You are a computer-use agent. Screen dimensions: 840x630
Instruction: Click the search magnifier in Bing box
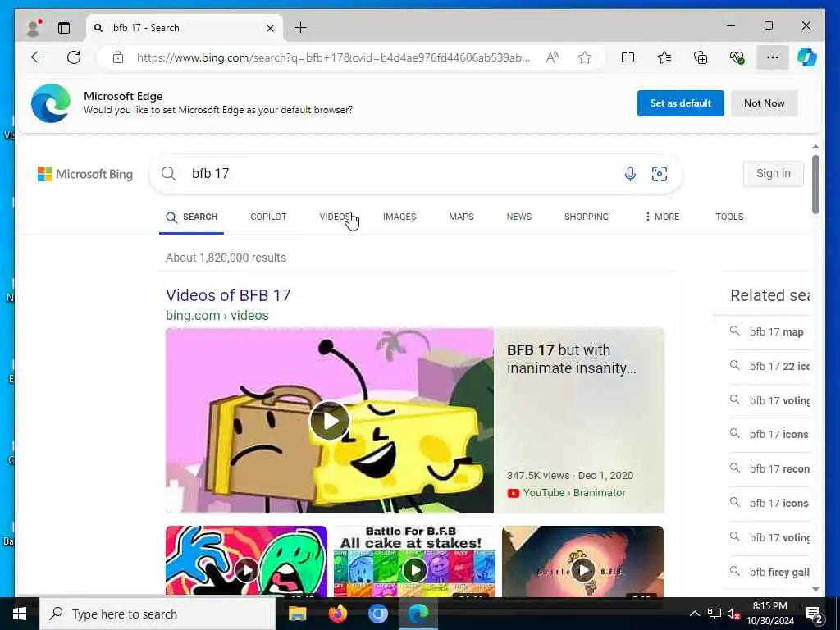click(169, 174)
